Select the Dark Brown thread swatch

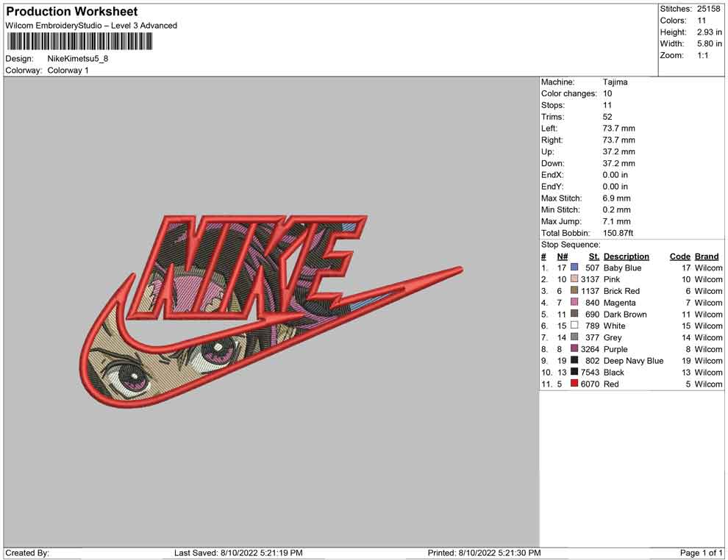point(574,314)
